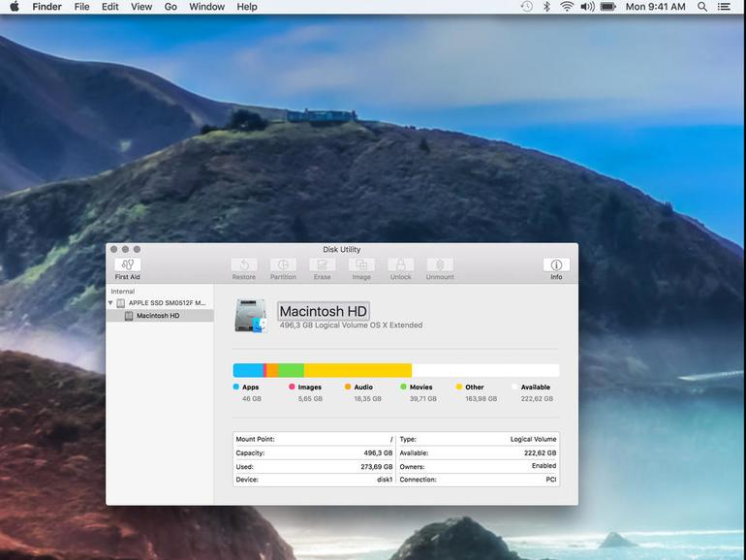
Task: Click the large Macintosh HD disk image
Action: click(251, 315)
